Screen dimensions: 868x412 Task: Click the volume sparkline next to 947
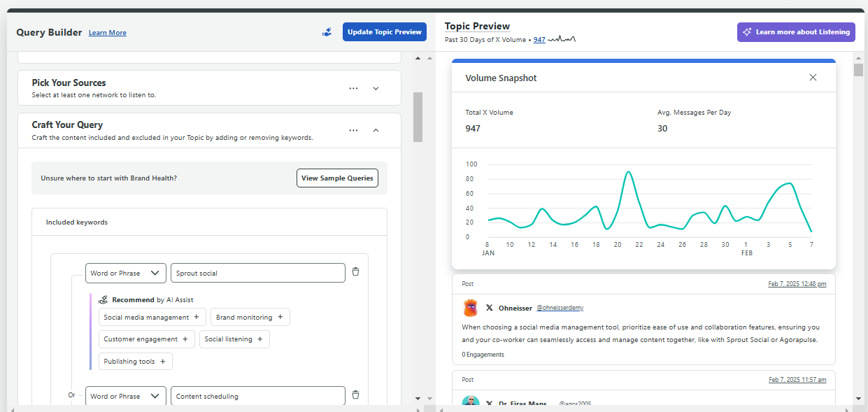(562, 40)
